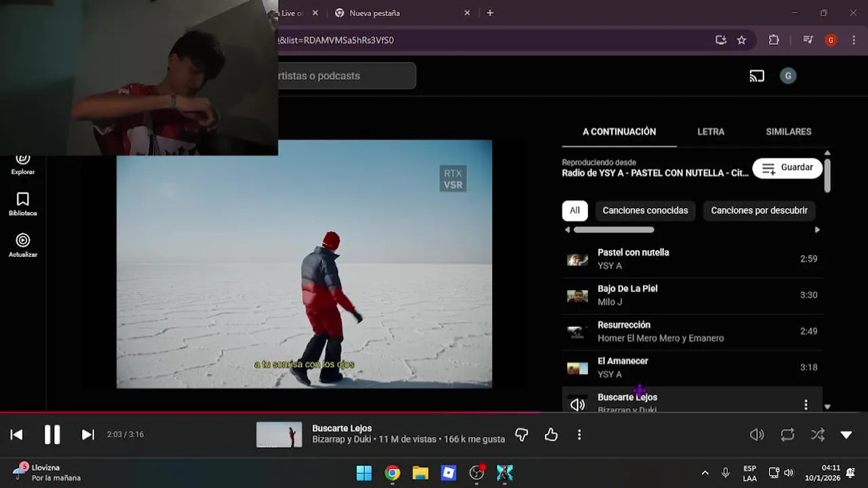Click the Guardar playlist button

pyautogui.click(x=787, y=167)
